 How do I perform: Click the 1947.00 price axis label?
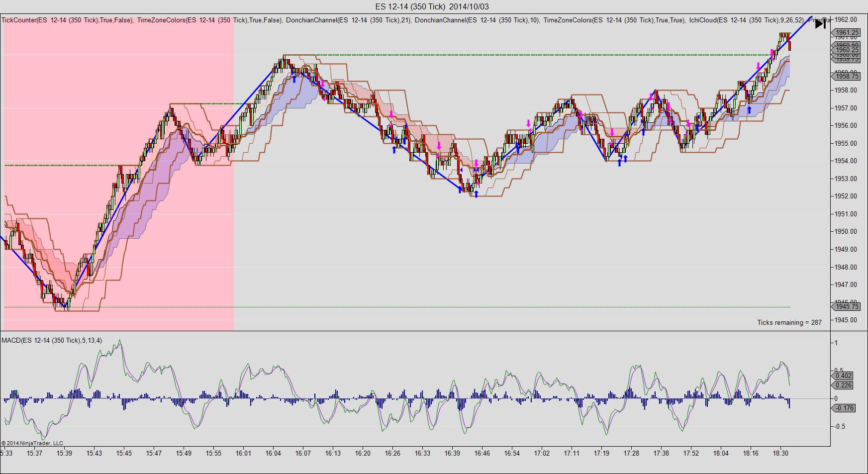point(846,284)
